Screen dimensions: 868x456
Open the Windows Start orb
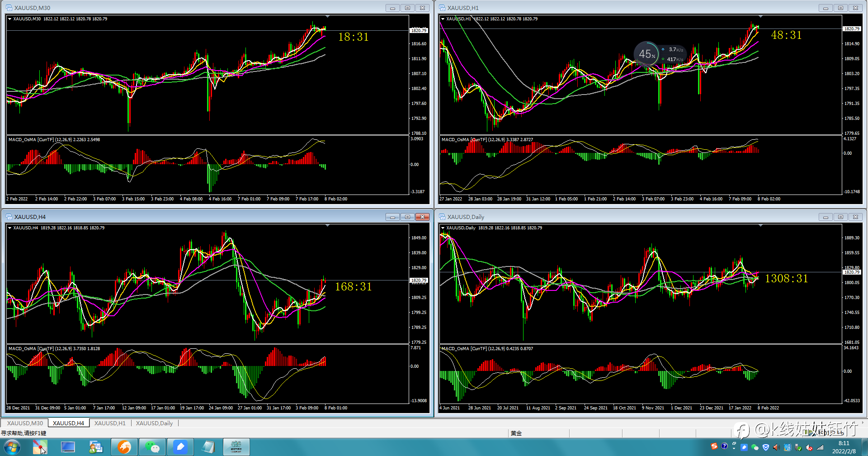click(x=12, y=447)
